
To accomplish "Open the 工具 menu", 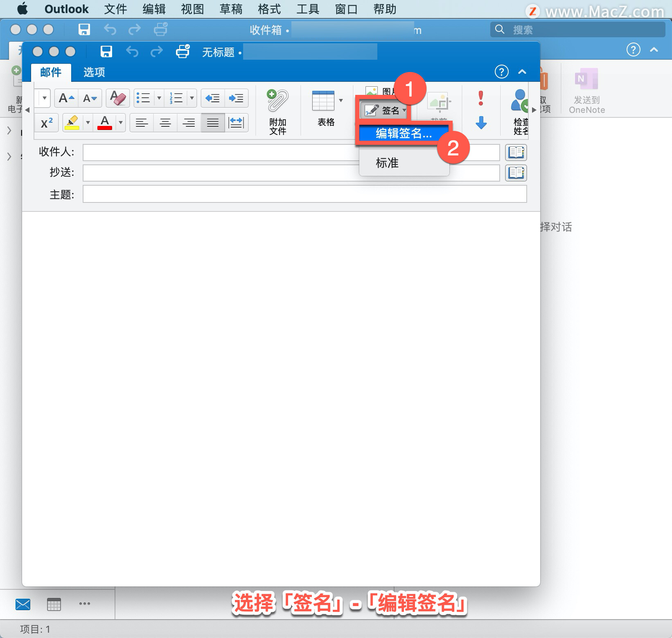I will [308, 9].
